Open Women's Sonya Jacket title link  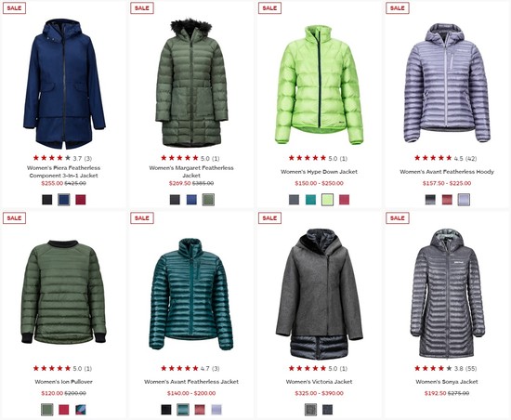[x=447, y=382]
